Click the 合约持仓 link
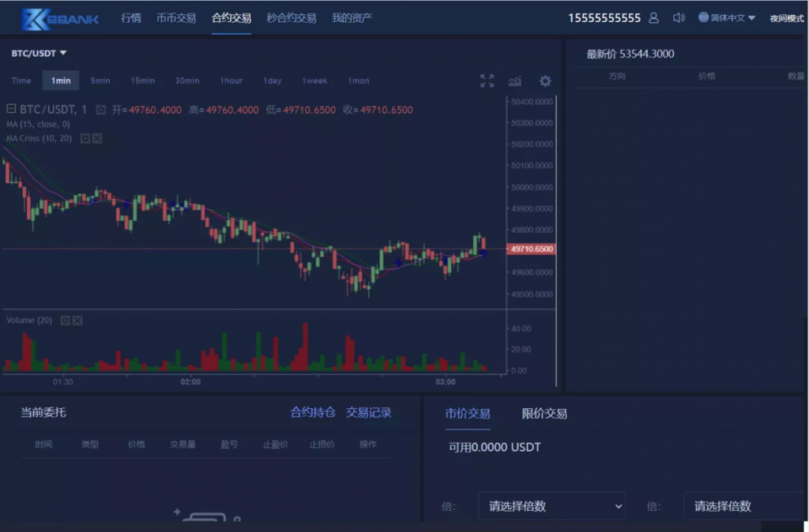 313,412
